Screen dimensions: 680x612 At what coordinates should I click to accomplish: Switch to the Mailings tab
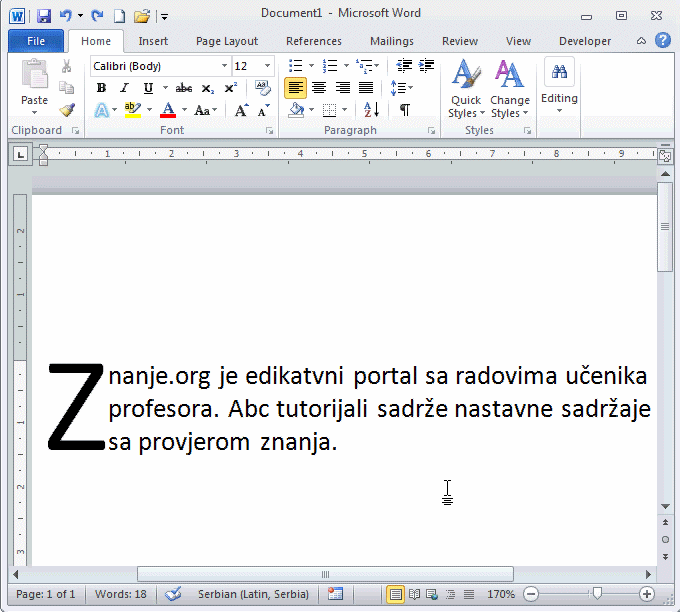(391, 41)
